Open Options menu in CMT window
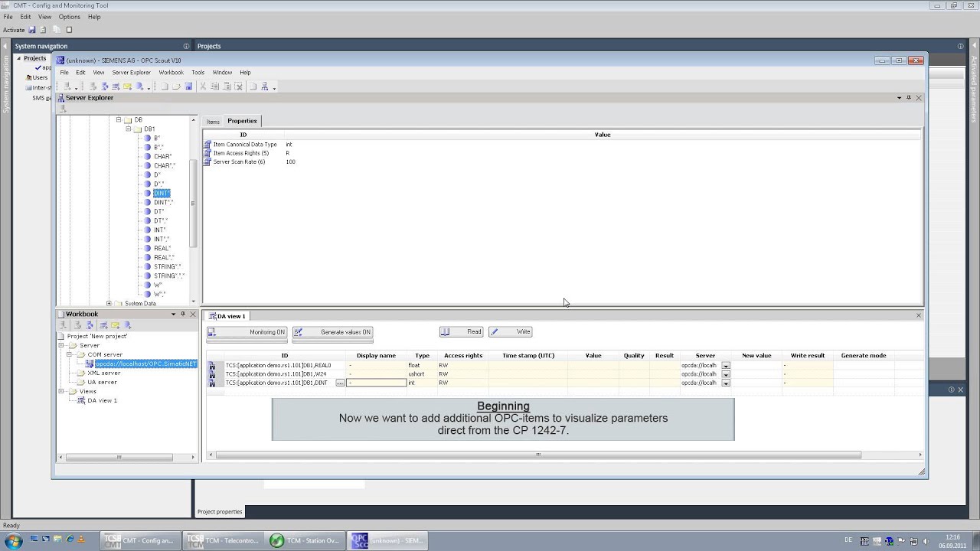The width and height of the screenshot is (980, 551). click(69, 17)
